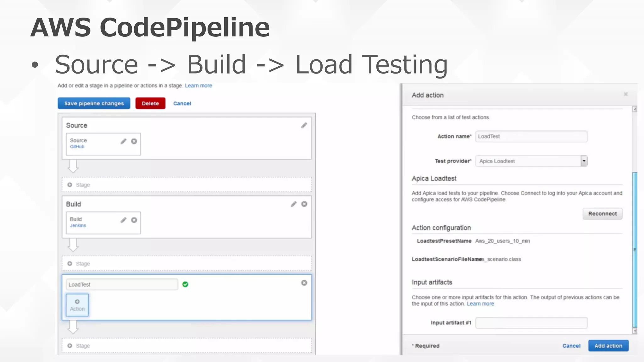Edit the Jenkins Build action
Screen dimensions: 644x362
[123, 220]
